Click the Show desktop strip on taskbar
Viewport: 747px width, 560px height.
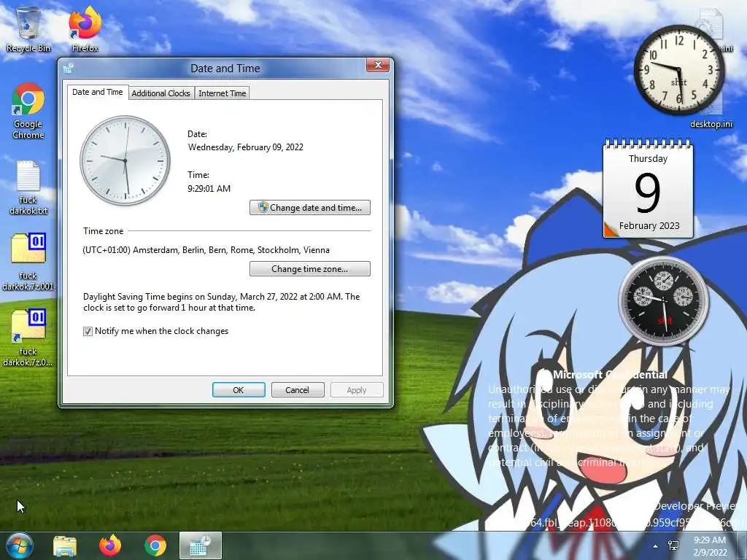click(742, 545)
